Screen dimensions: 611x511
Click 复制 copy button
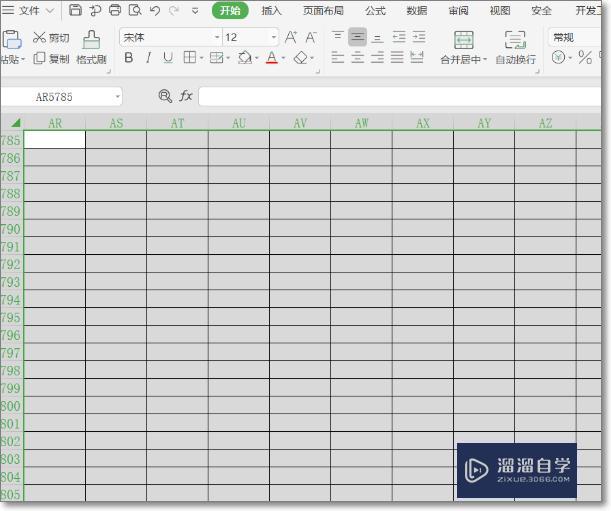[51, 58]
